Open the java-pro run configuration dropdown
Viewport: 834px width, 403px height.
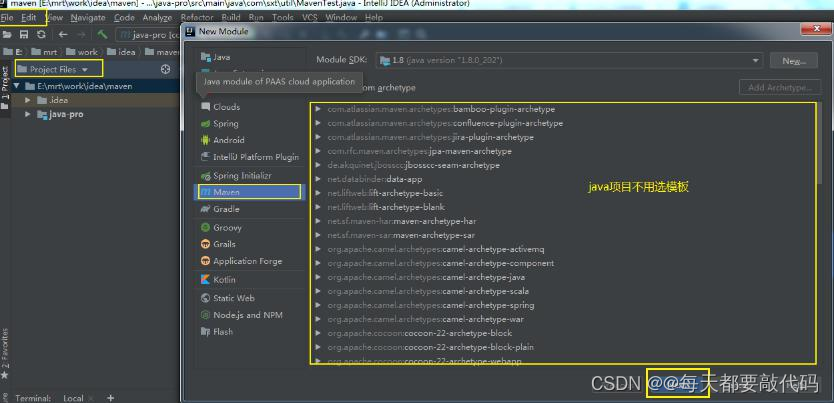point(149,35)
